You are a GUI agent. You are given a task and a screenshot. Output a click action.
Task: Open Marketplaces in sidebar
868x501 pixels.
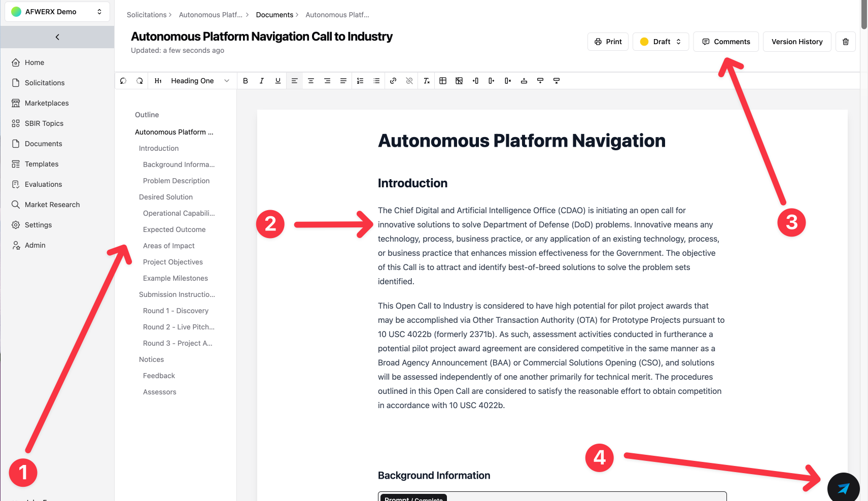(x=47, y=103)
